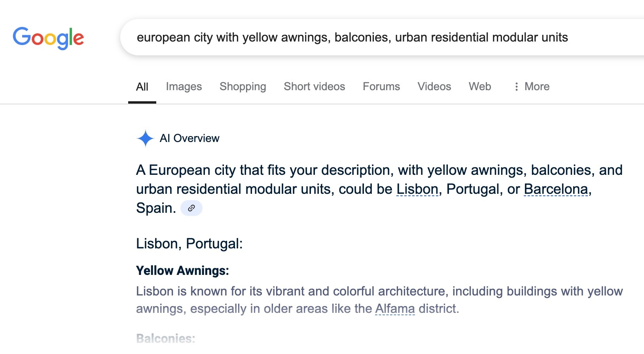This screenshot has height=354, width=644.
Task: Select the Forums tab
Action: click(381, 87)
